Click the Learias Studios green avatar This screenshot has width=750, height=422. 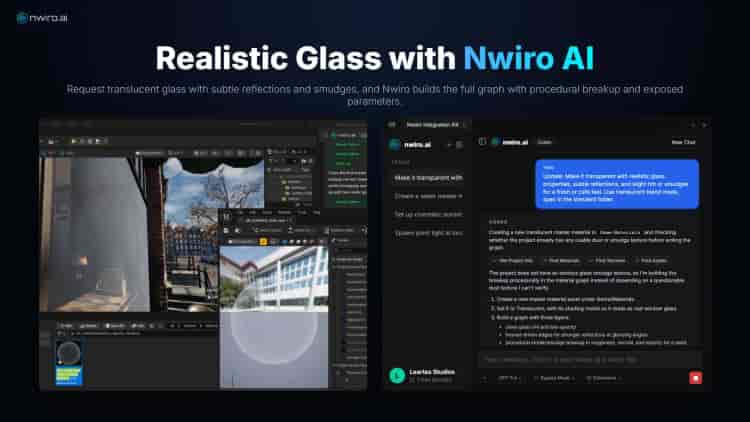click(397, 376)
